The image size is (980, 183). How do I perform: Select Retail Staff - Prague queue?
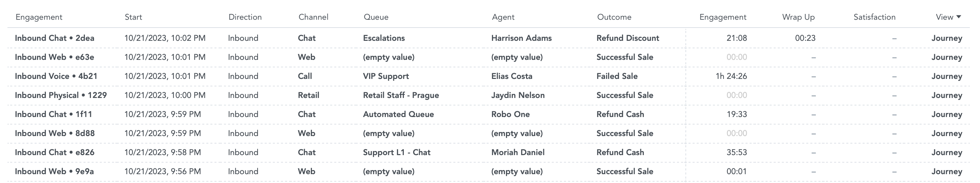click(401, 95)
